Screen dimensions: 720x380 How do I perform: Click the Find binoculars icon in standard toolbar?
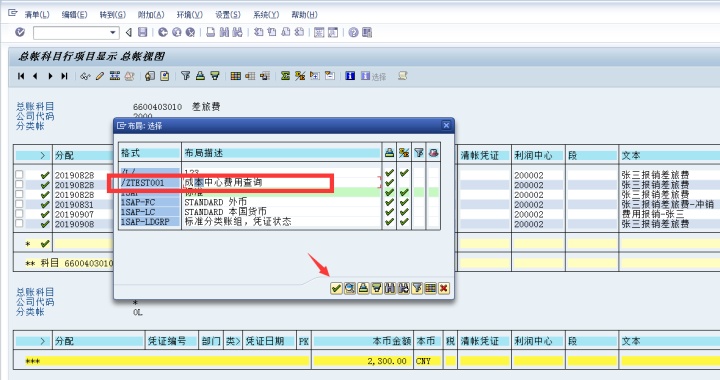pos(224,32)
